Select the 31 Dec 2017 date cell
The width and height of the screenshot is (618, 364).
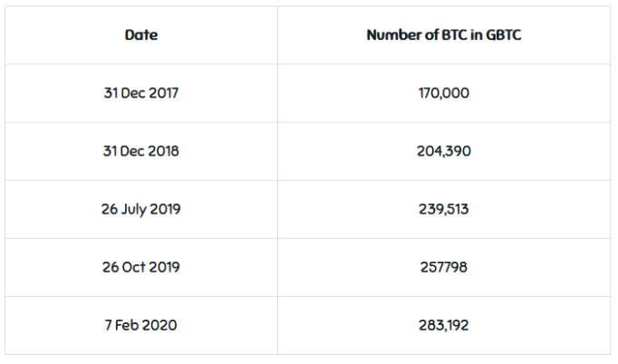point(141,92)
